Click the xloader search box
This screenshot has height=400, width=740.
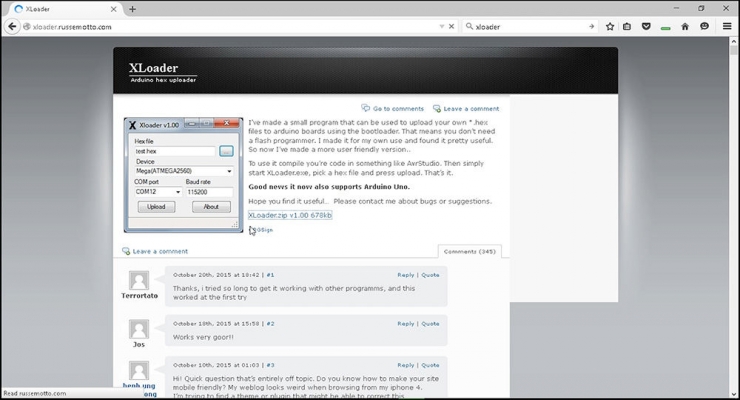529,27
